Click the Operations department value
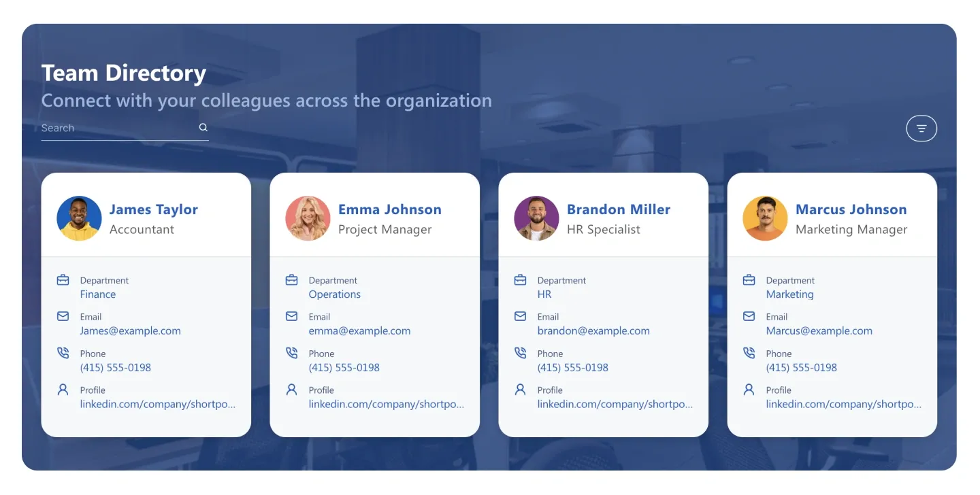Viewport: 980px width, 495px height. (x=335, y=294)
